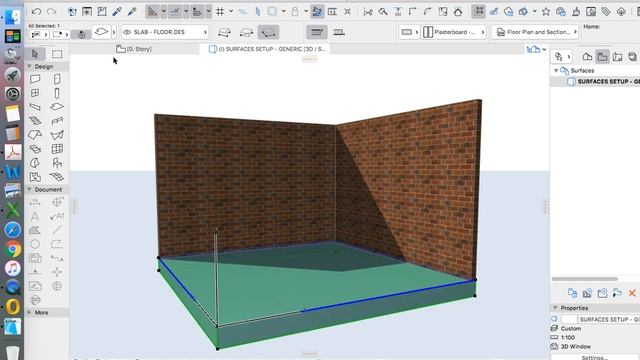Select the Beam tool
This screenshot has width=640, height=360.
pos(35,107)
